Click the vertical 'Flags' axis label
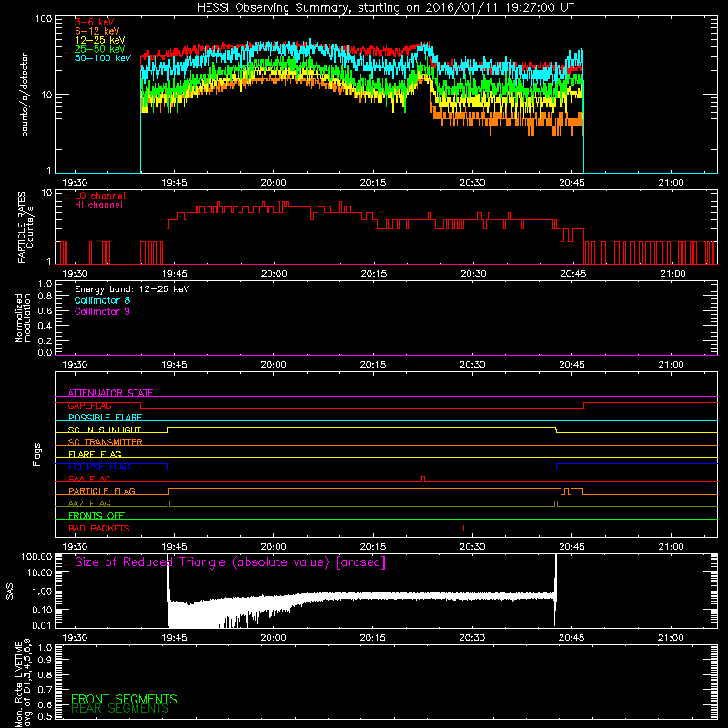The width and height of the screenshot is (728, 728). pyautogui.click(x=37, y=454)
